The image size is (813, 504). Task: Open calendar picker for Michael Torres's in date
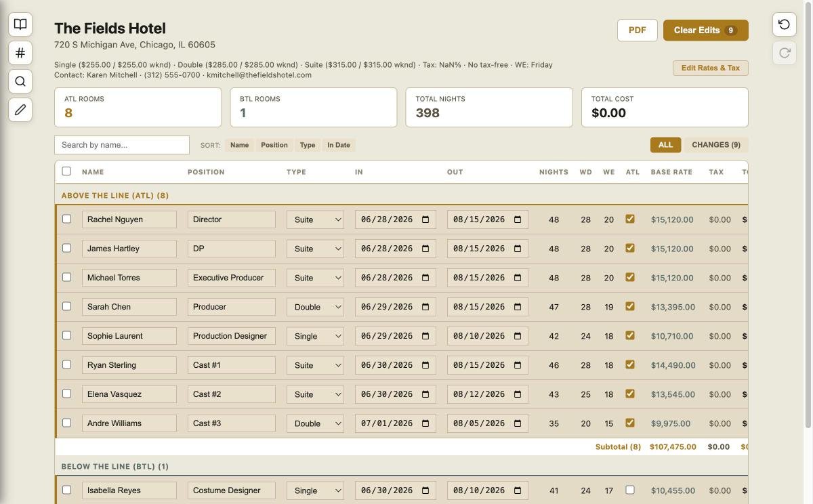(425, 278)
